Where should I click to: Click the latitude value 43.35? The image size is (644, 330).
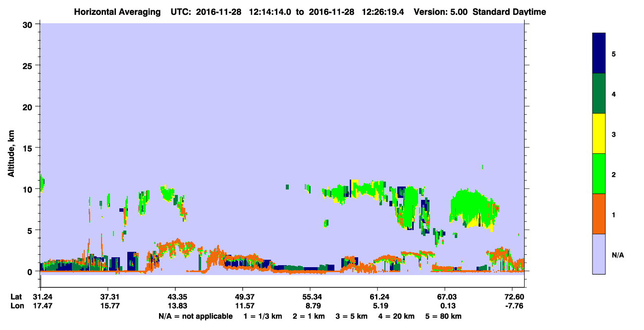175,297
